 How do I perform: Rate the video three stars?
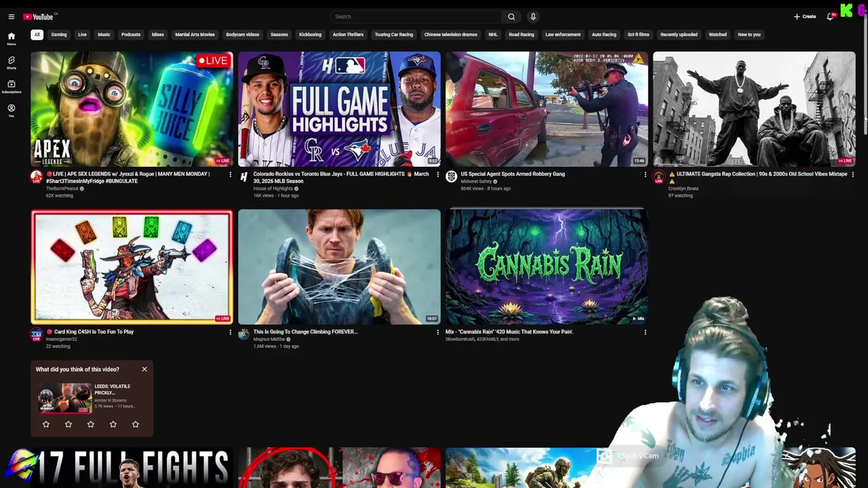point(91,424)
